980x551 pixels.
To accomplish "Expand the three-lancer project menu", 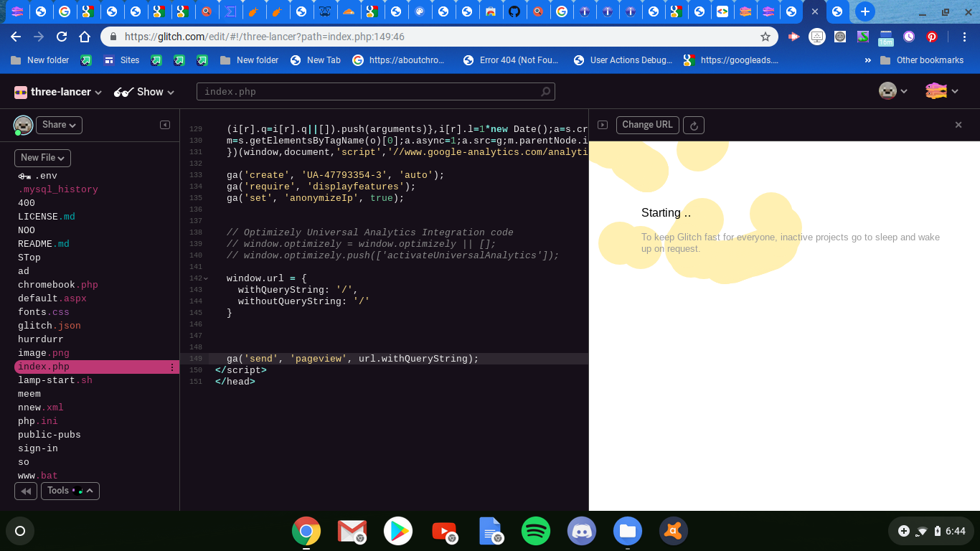I will click(58, 92).
